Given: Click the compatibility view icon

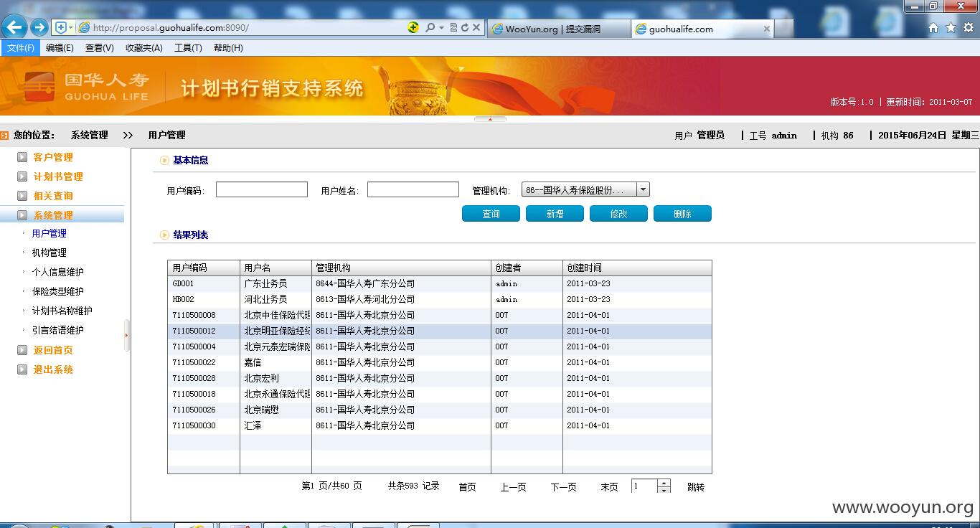Looking at the screenshot, I should [454, 27].
